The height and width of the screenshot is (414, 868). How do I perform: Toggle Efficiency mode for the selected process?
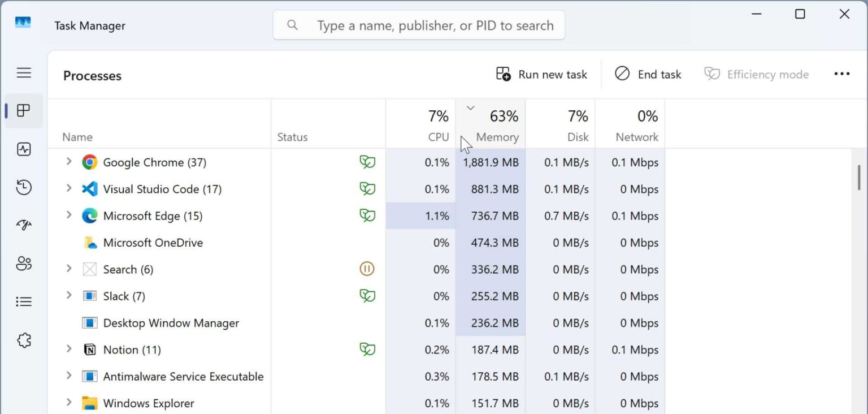point(756,74)
